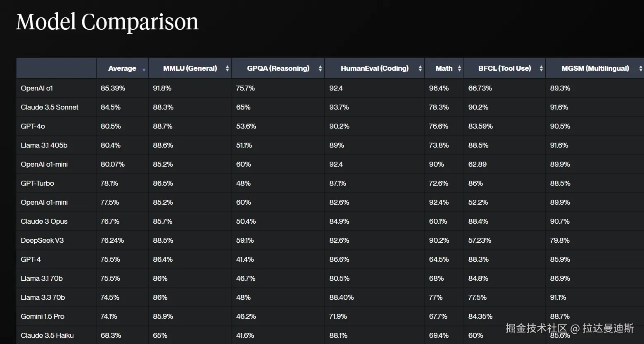644x344 pixels.
Task: Select the DeepSeek V3 model name
Action: tap(42, 240)
